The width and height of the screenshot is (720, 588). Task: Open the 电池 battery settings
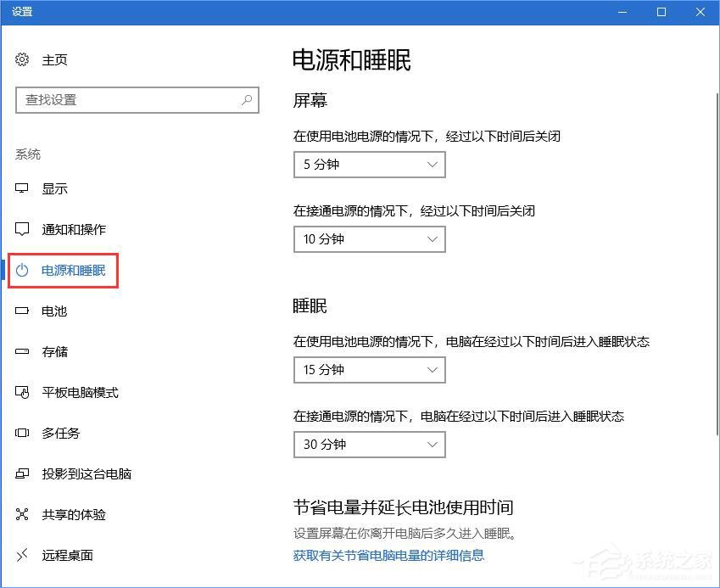(x=21, y=311)
